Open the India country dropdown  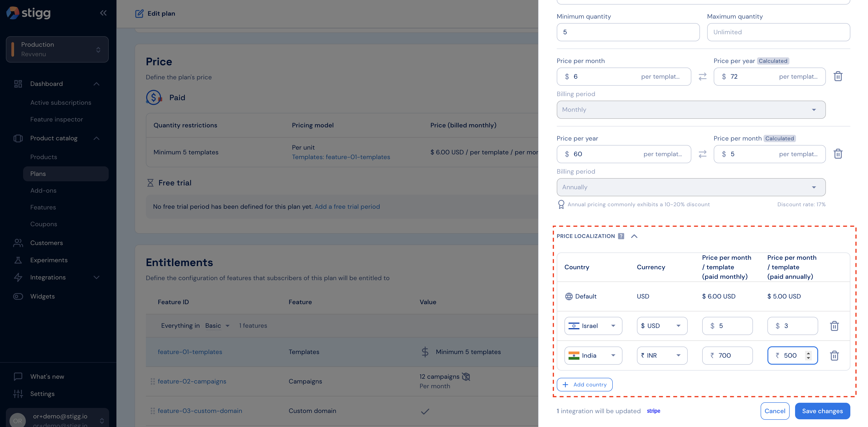pos(593,356)
